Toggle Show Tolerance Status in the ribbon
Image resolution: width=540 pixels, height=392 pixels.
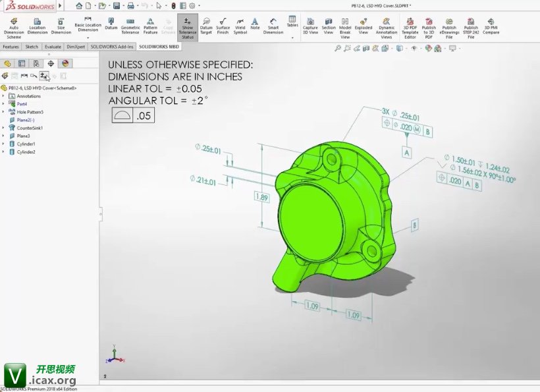(x=188, y=28)
